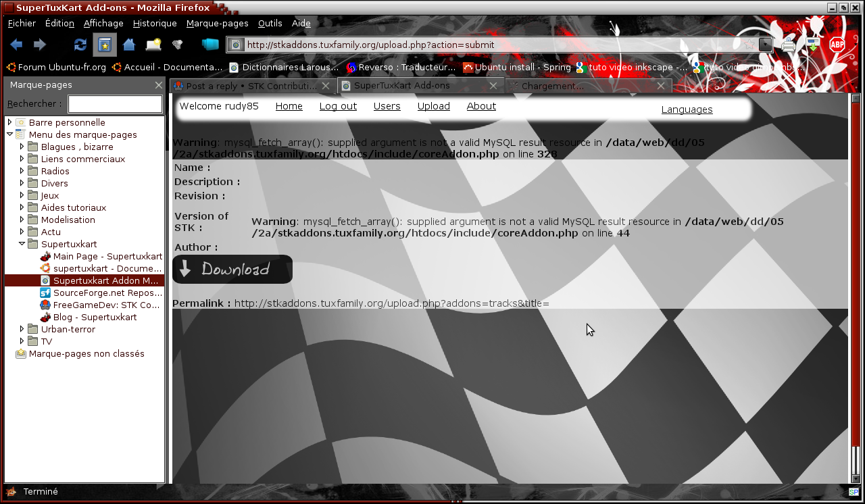The height and width of the screenshot is (504, 865).
Task: Reload the page with the refresh icon
Action: 80,45
